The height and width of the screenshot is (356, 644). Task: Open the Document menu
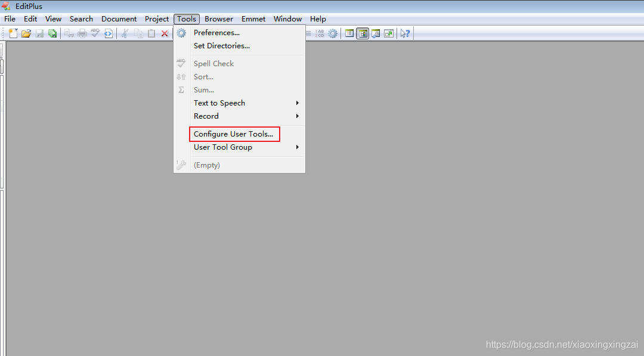(119, 19)
